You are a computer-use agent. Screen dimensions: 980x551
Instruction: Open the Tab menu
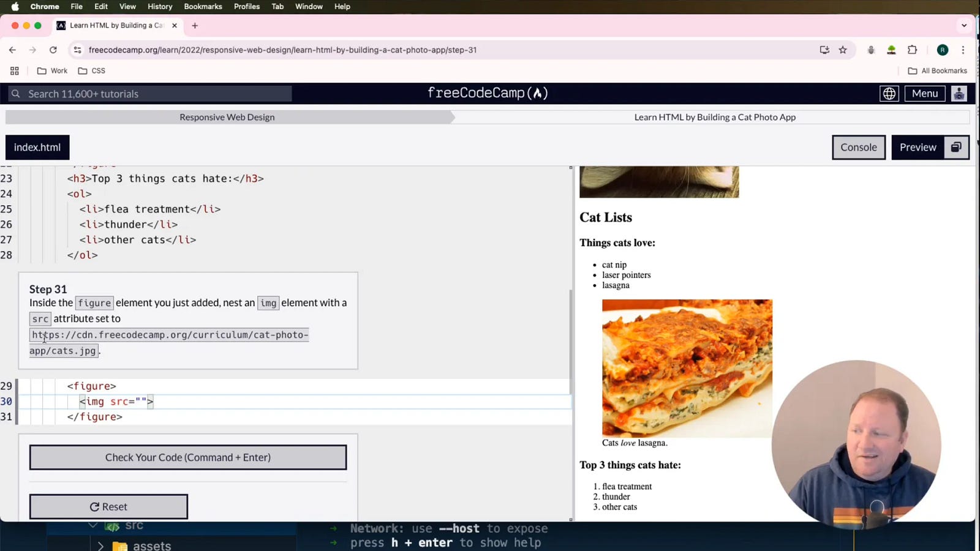[277, 7]
